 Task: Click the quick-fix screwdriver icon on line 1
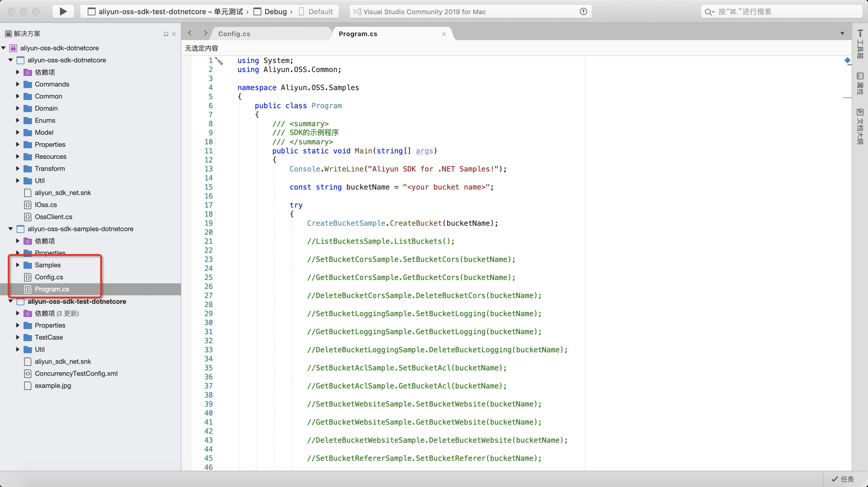click(x=219, y=61)
